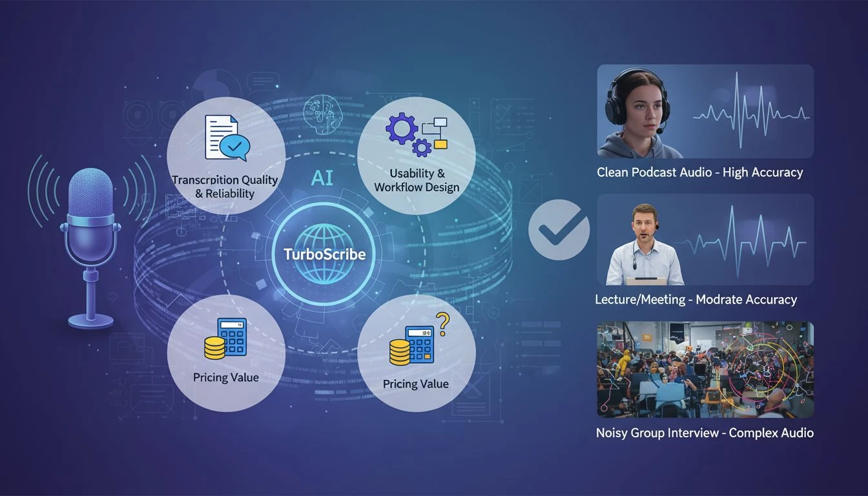868x496 pixels.
Task: Click the left Pricing Value bubble
Action: pyautogui.click(x=226, y=354)
